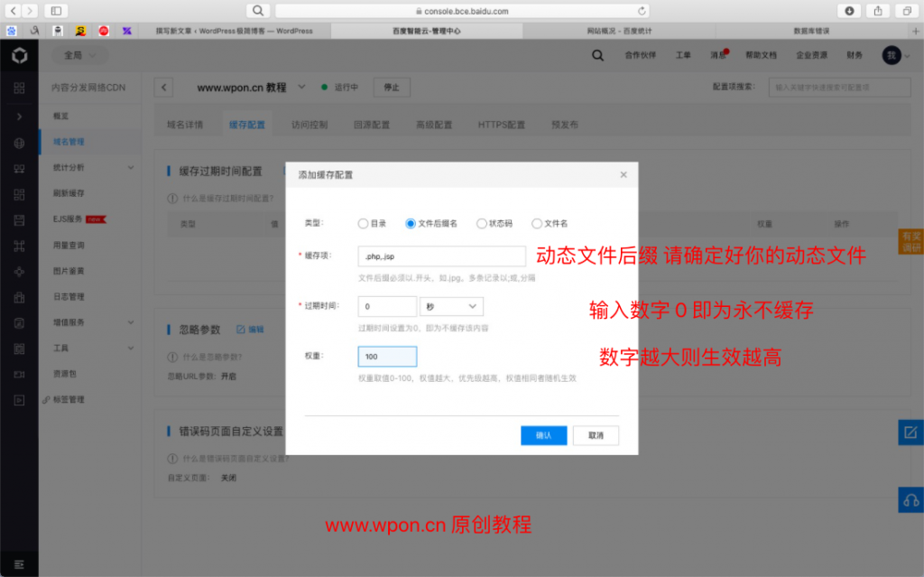Open the user avatar account icon
Viewport: 924px width, 577px height.
(x=892, y=55)
